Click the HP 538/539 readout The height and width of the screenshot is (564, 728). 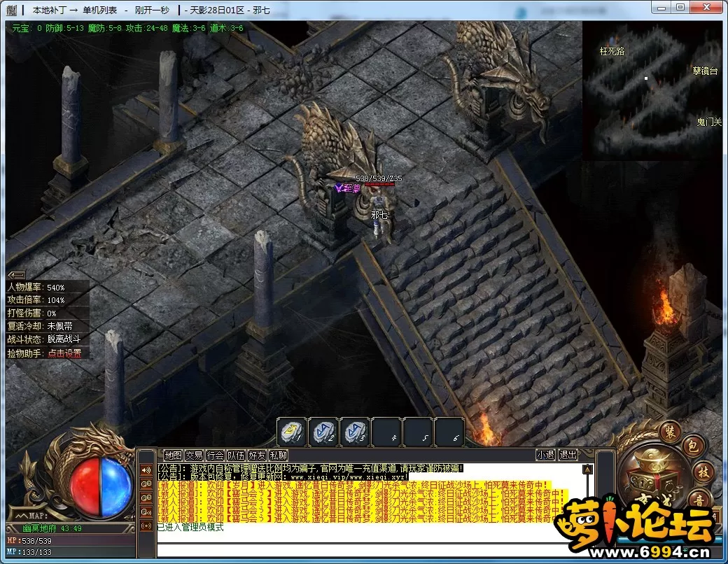point(29,541)
